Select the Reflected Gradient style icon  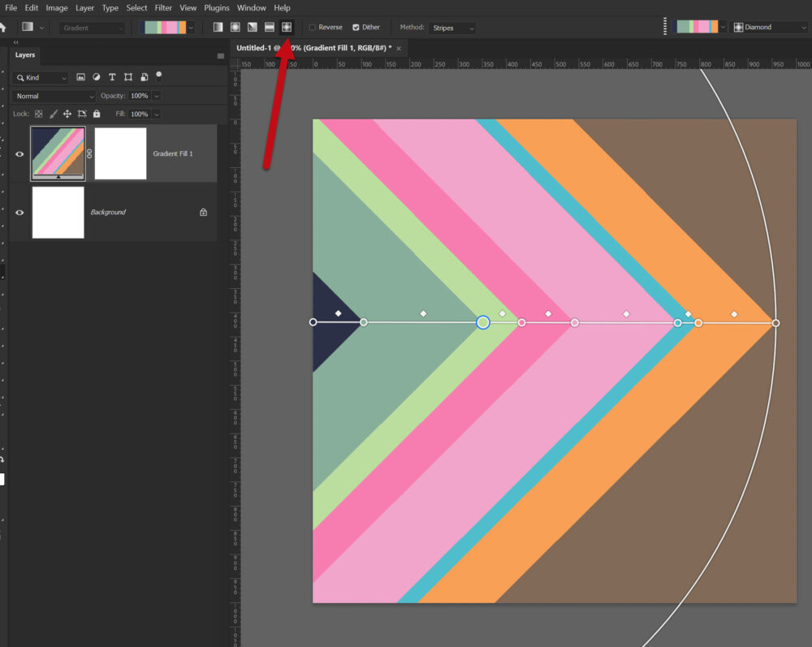[270, 28]
